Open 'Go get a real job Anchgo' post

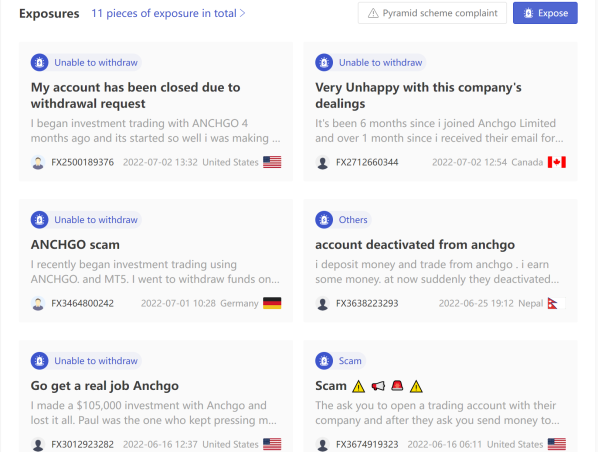(104, 386)
